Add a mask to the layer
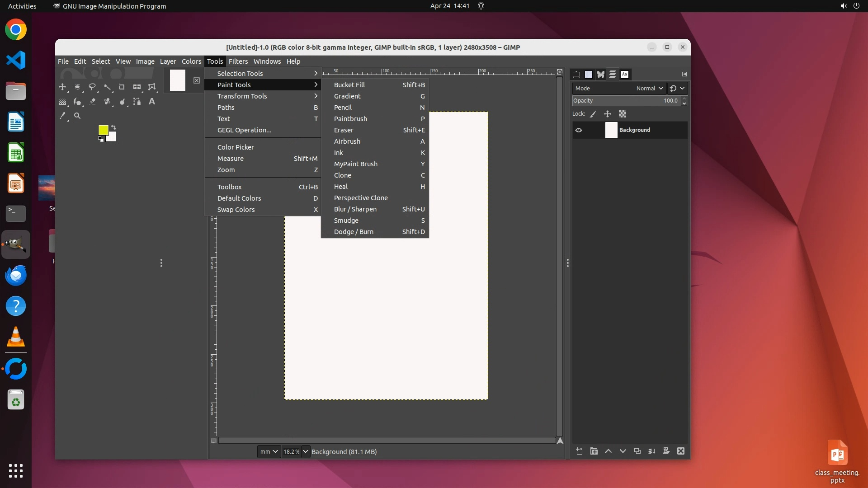This screenshot has width=868, height=488. pos(666,451)
